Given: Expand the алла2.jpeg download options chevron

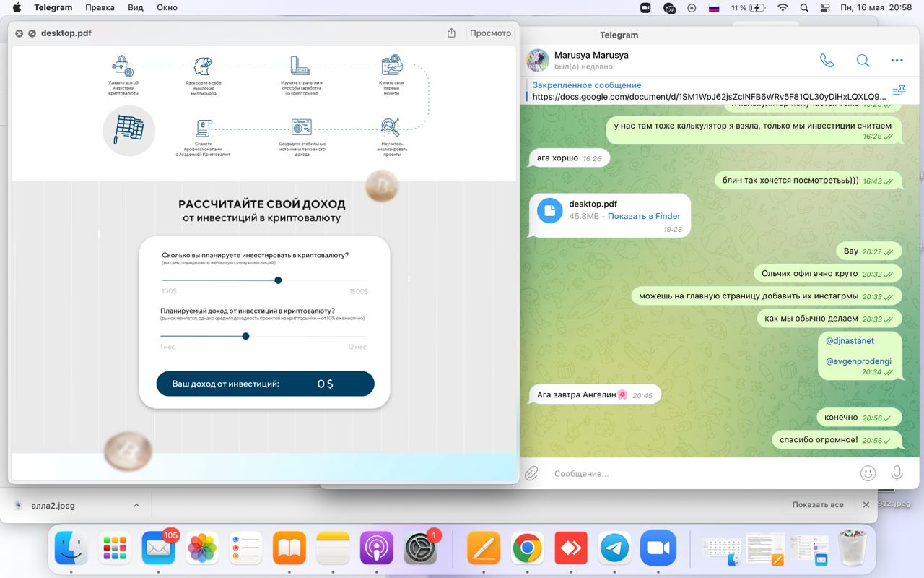Looking at the screenshot, I should tap(136, 506).
